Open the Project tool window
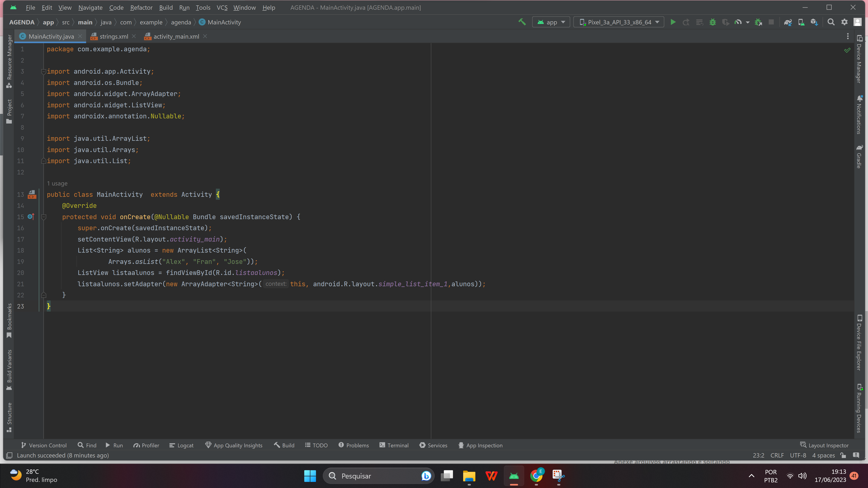868x488 pixels. [9, 111]
